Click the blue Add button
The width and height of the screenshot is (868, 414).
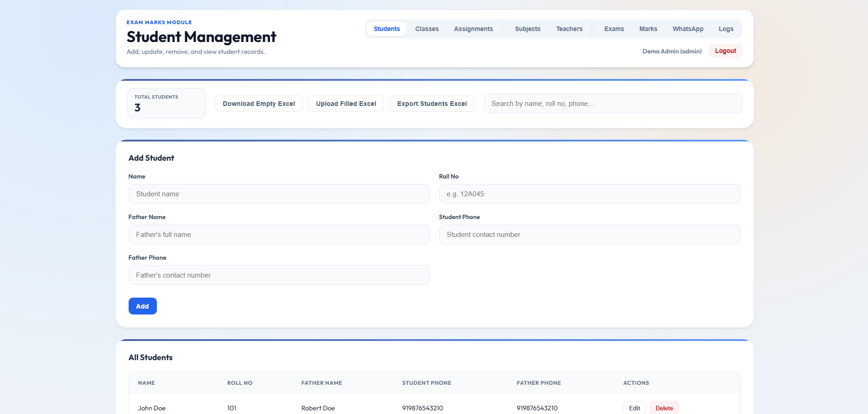pos(143,306)
